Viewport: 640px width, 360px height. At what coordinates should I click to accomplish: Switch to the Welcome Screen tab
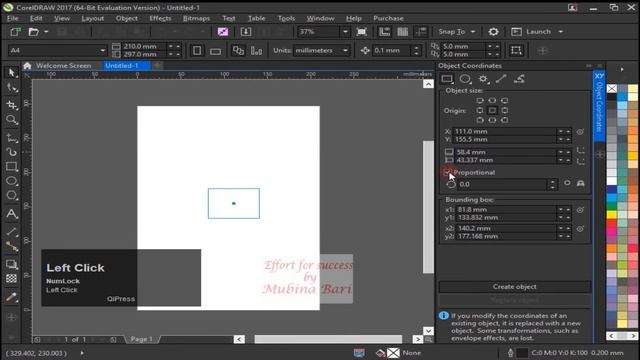pyautogui.click(x=63, y=66)
